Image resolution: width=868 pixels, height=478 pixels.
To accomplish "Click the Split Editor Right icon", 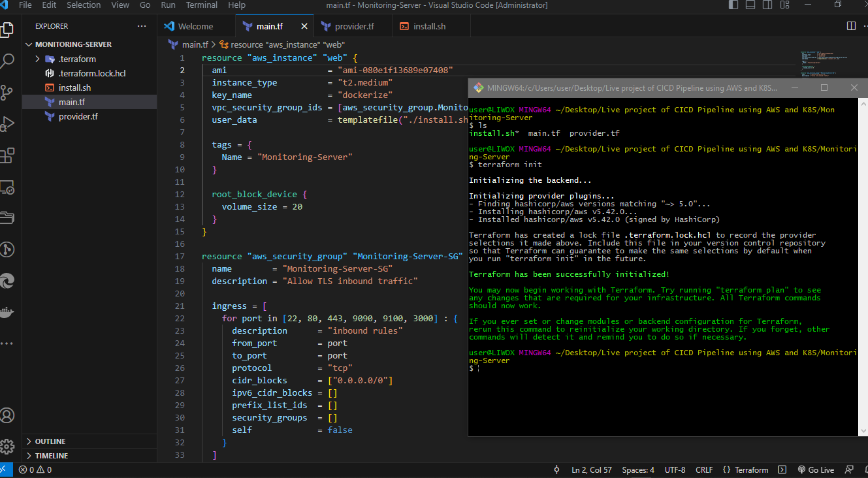I will pos(851,26).
